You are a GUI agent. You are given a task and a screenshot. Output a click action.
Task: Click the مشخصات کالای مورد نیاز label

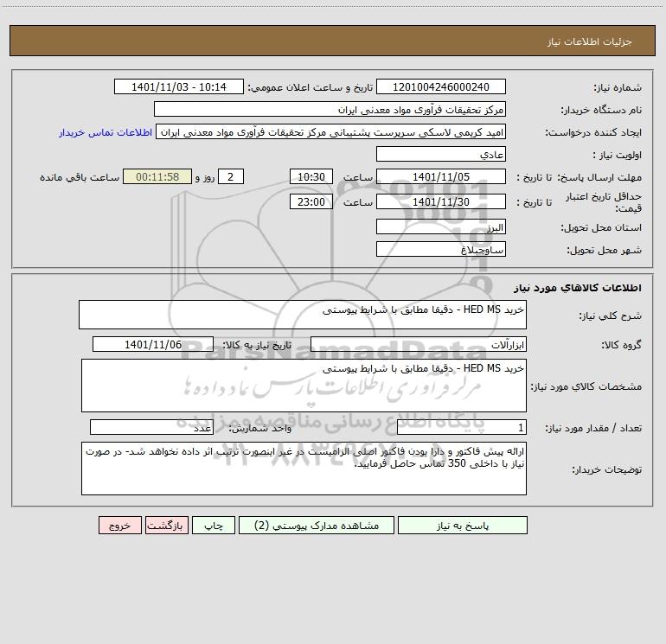click(586, 386)
